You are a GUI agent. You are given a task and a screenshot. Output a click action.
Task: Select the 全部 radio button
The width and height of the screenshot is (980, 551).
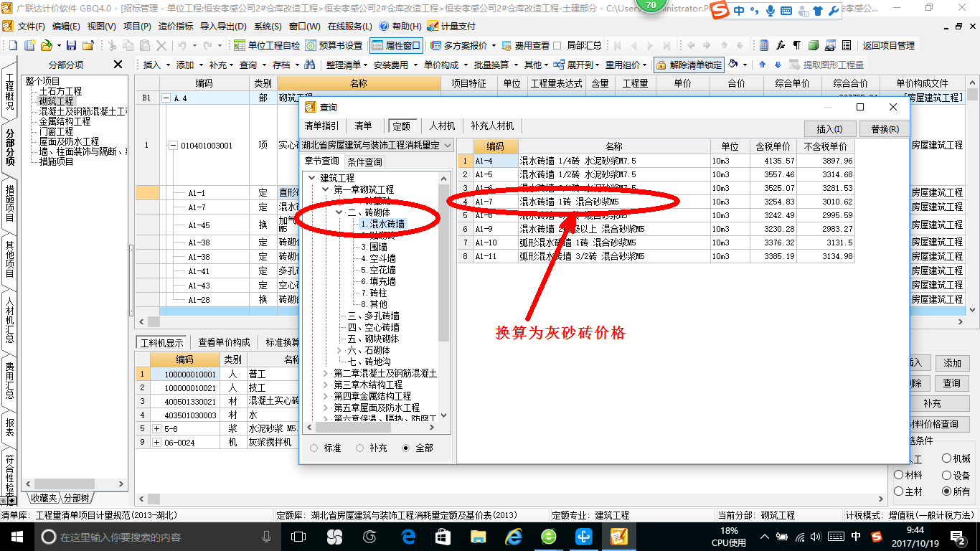tap(405, 448)
